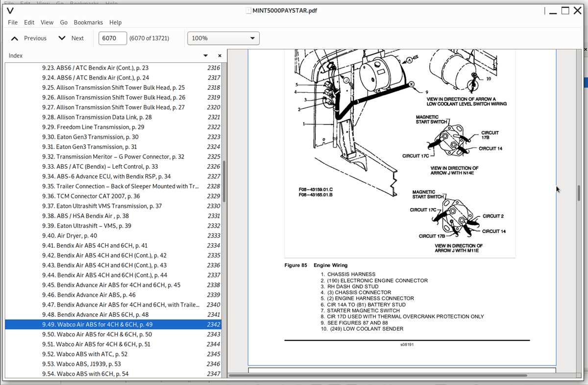Select 9.38 ABS / HSA Bendix Air entry
Screen dimensions: 588x385
(x=113, y=216)
